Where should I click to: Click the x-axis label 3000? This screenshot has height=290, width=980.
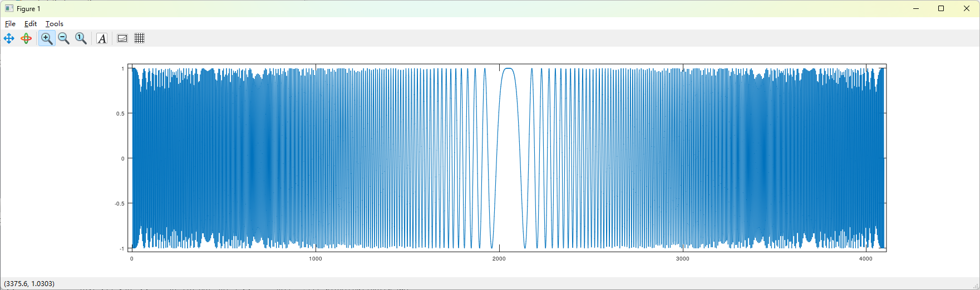click(x=683, y=259)
